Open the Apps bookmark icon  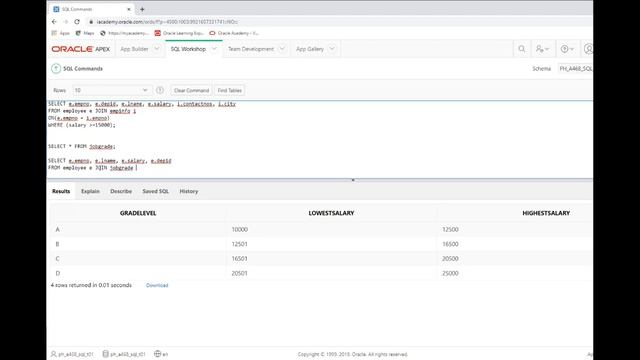[54, 33]
